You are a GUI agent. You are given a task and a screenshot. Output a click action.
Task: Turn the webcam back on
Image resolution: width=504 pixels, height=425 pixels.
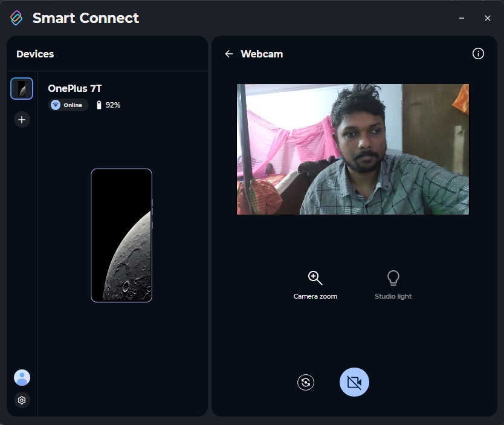tap(354, 382)
